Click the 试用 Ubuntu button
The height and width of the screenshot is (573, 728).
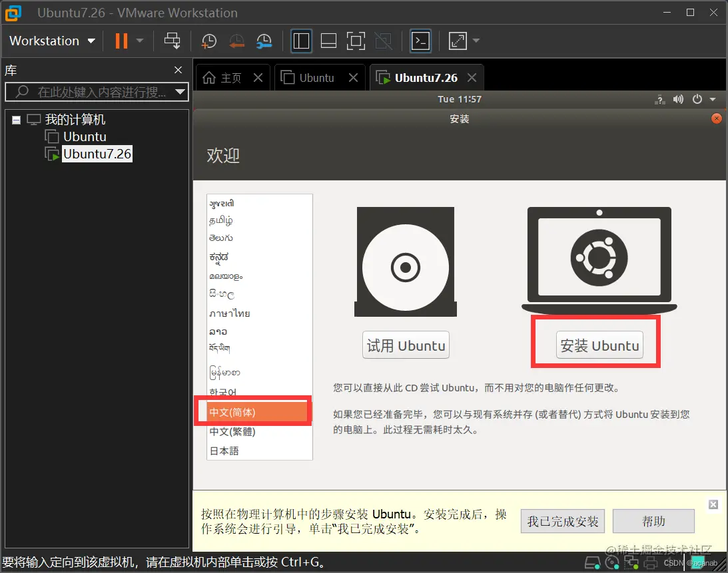pos(406,345)
